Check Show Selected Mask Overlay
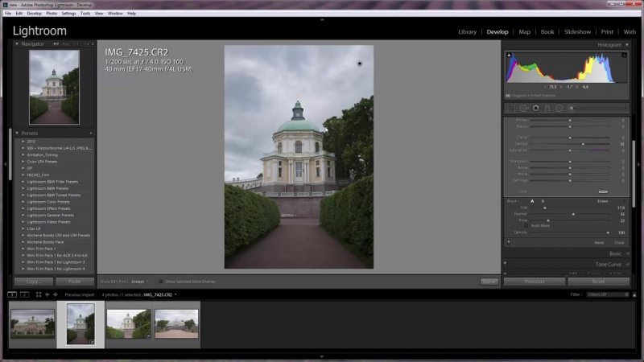Viewport: 644px width, 362px height. click(161, 282)
